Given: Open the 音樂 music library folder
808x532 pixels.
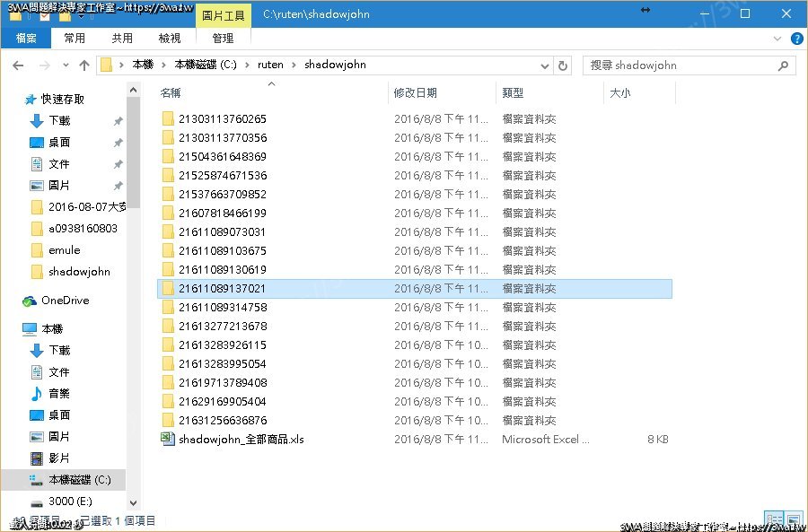Looking at the screenshot, I should coord(58,393).
